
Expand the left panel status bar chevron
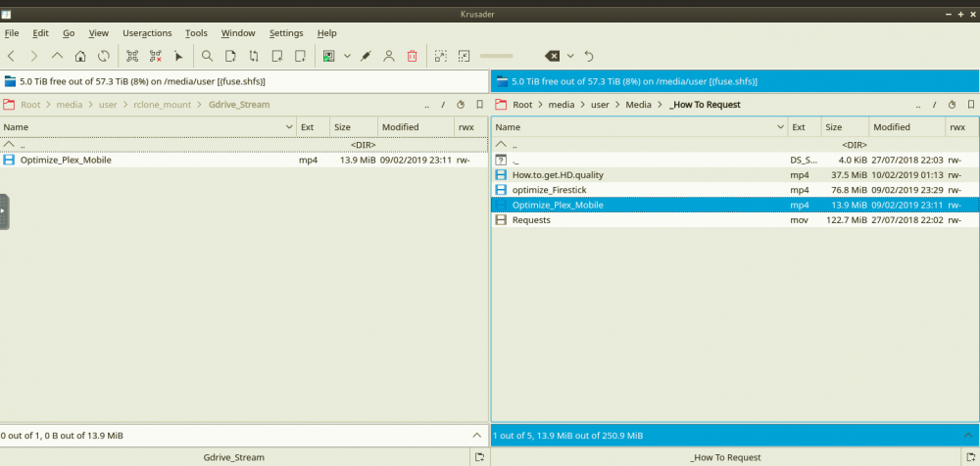tap(477, 436)
